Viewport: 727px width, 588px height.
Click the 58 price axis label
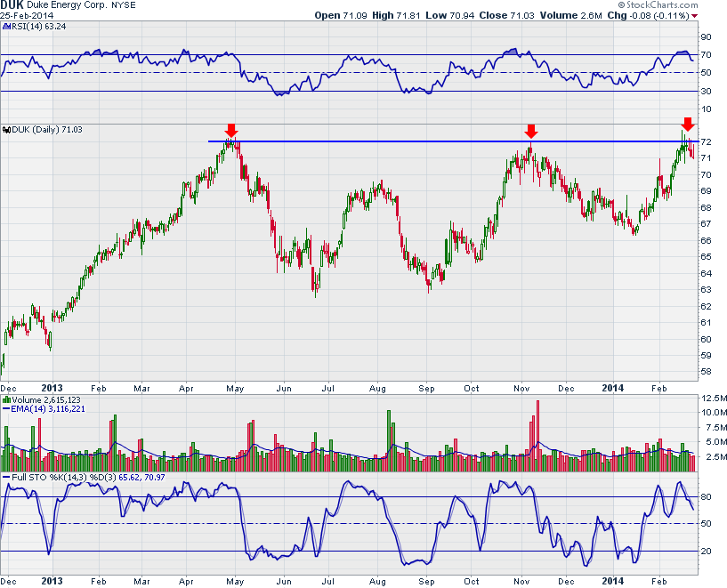tap(706, 372)
